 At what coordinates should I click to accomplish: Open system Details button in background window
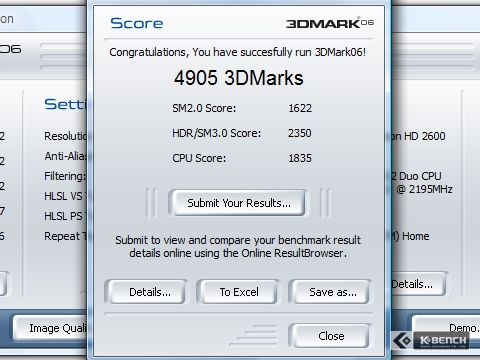[418, 284]
